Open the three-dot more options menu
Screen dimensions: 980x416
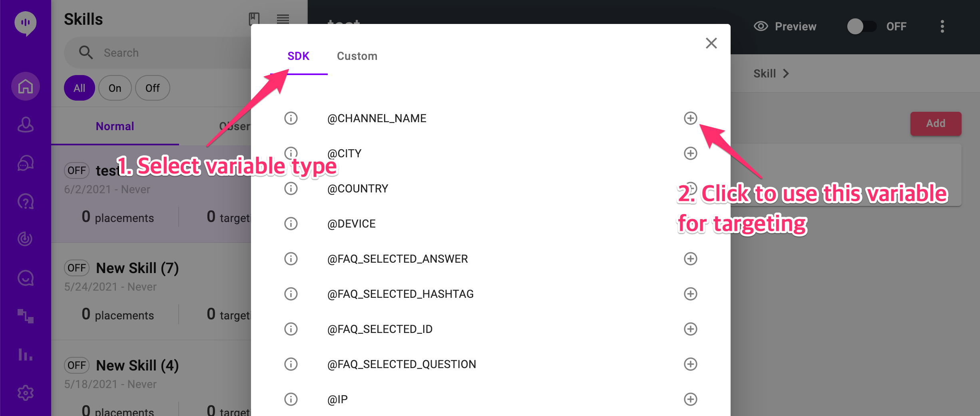942,26
